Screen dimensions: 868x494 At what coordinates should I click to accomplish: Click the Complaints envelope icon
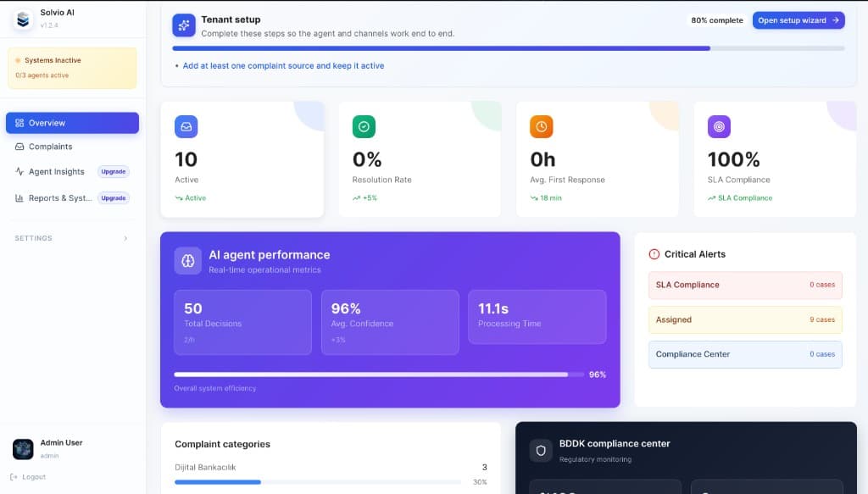tap(19, 147)
